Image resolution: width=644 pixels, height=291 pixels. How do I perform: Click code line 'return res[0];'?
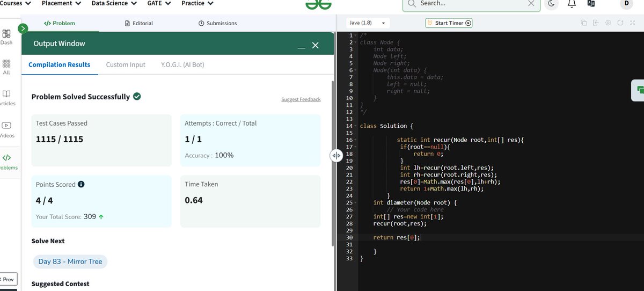[397, 237]
